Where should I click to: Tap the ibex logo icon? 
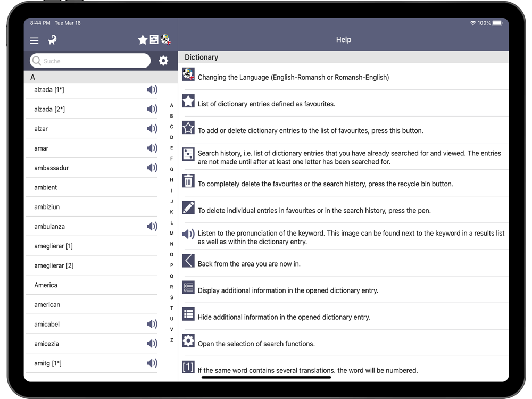52,40
